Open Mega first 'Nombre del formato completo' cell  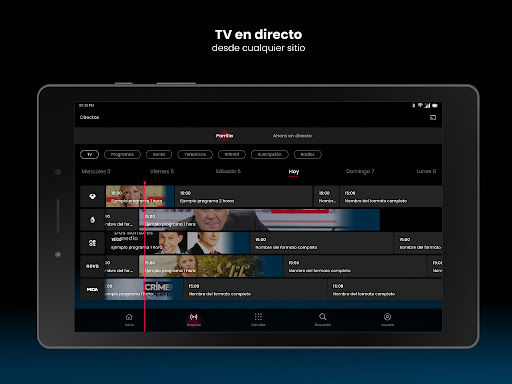pos(255,289)
